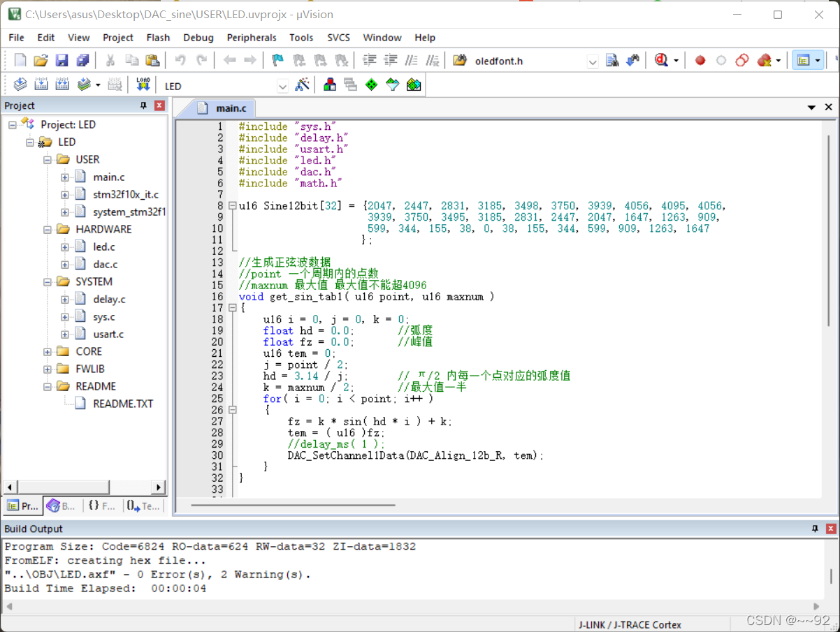The width and height of the screenshot is (840, 632).
Task: Open the Peripherals menu
Action: pos(252,38)
